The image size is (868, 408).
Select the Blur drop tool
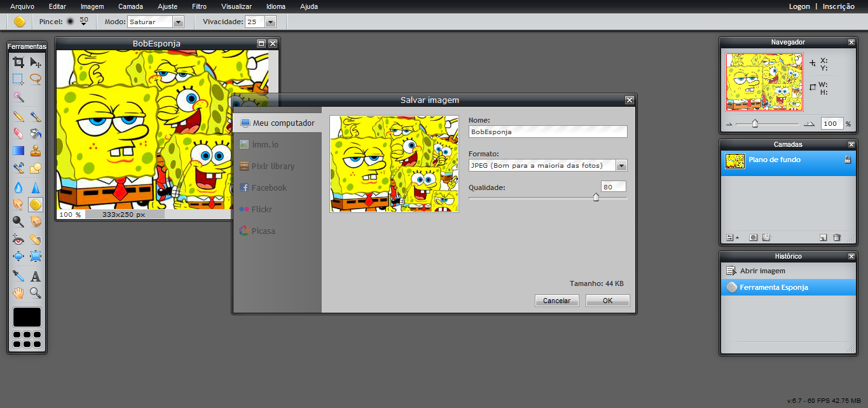click(x=18, y=187)
